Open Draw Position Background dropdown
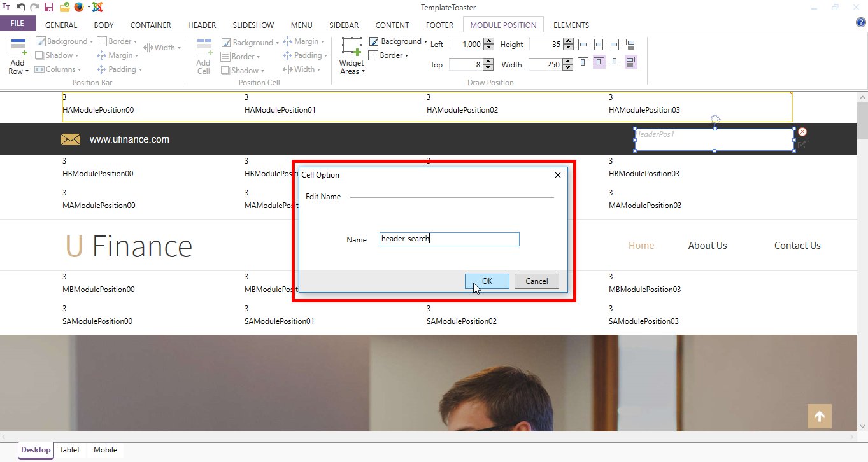The width and height of the screenshot is (868, 462). pos(399,41)
